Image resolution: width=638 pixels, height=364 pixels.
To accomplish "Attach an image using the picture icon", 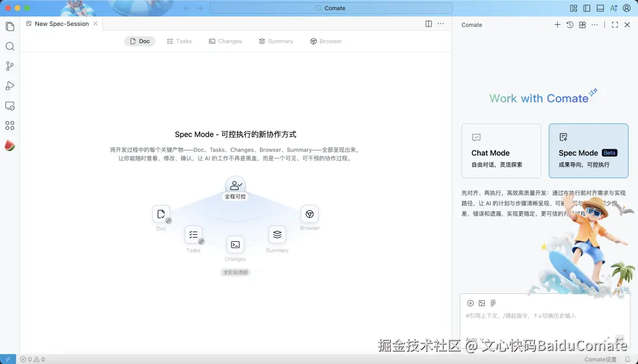I will pyautogui.click(x=482, y=303).
